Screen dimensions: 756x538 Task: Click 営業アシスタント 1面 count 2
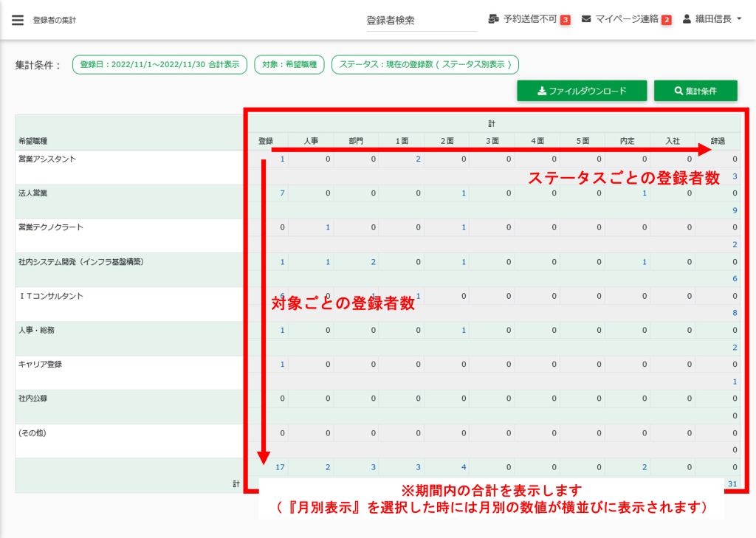pyautogui.click(x=418, y=159)
